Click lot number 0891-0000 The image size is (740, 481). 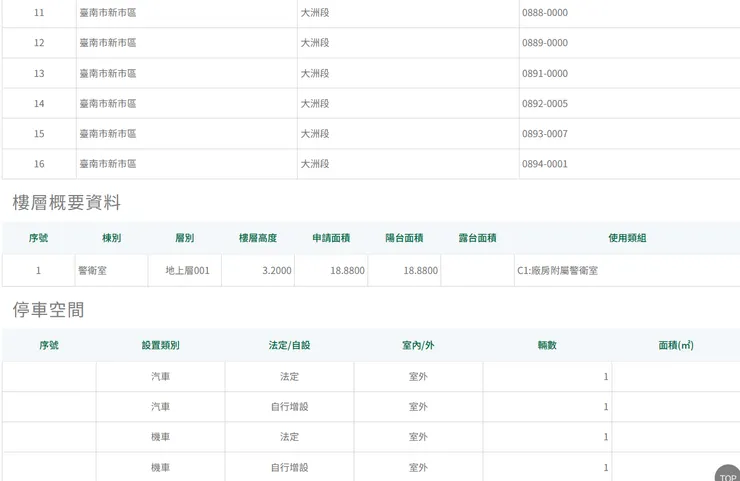point(545,74)
